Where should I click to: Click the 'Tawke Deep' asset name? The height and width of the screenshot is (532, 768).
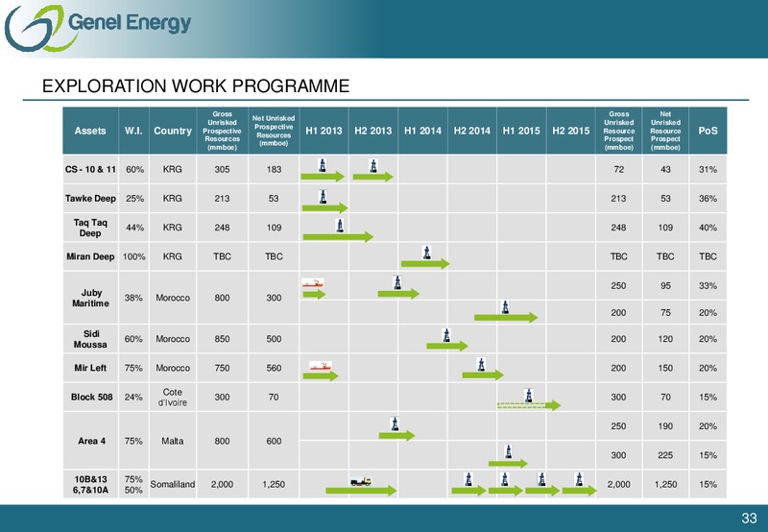pyautogui.click(x=90, y=199)
